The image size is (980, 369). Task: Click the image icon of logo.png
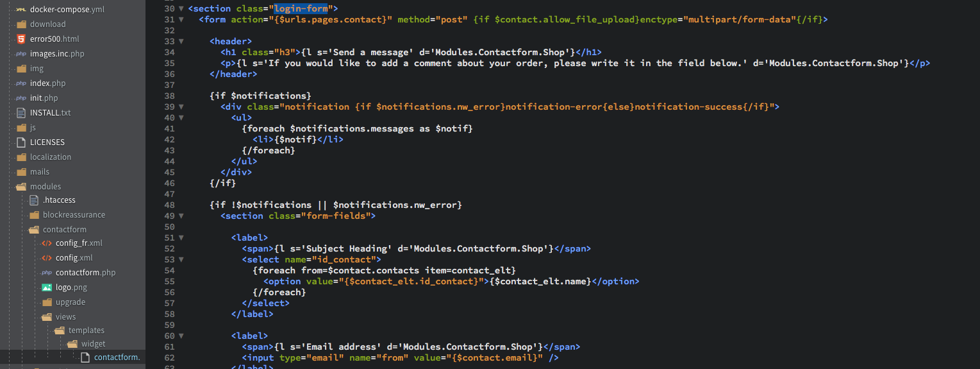[x=47, y=287]
